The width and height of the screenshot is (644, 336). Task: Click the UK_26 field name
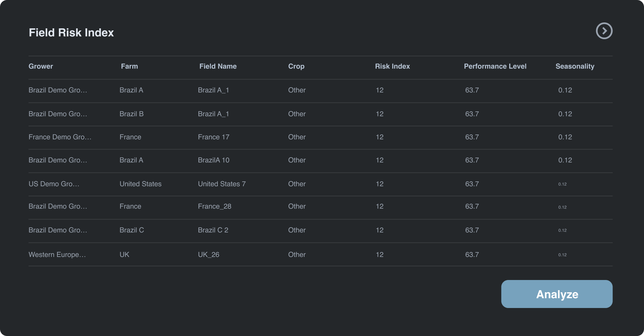tap(209, 254)
